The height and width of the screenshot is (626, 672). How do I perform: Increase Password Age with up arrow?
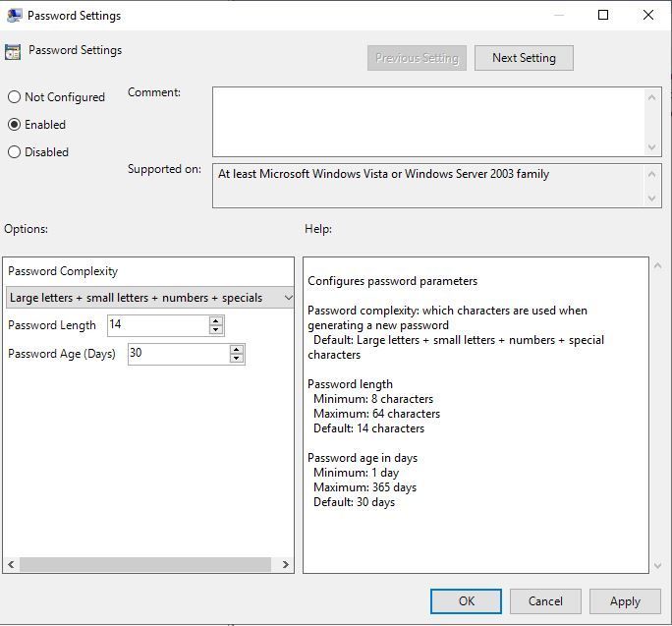tap(236, 350)
